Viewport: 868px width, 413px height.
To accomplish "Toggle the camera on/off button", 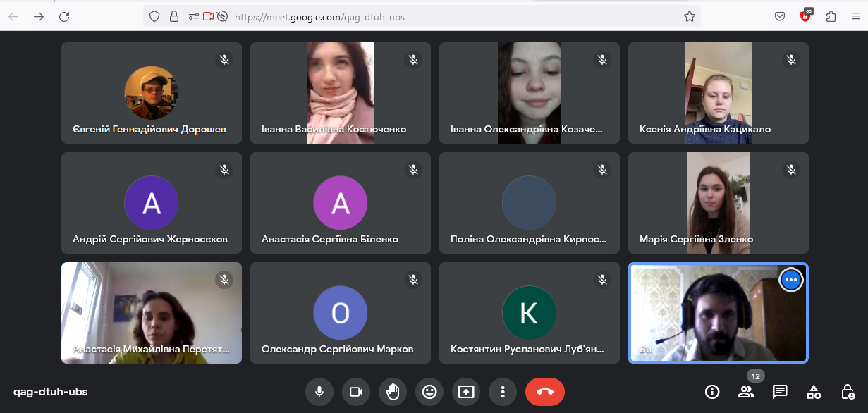I will tap(356, 392).
